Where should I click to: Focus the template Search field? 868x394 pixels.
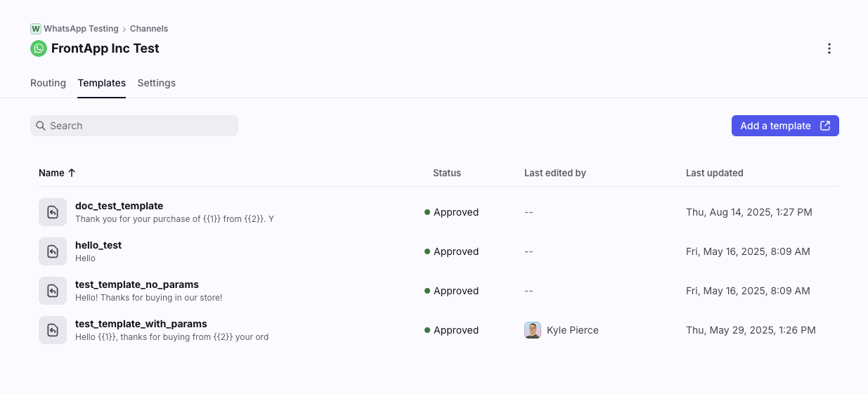click(141, 126)
